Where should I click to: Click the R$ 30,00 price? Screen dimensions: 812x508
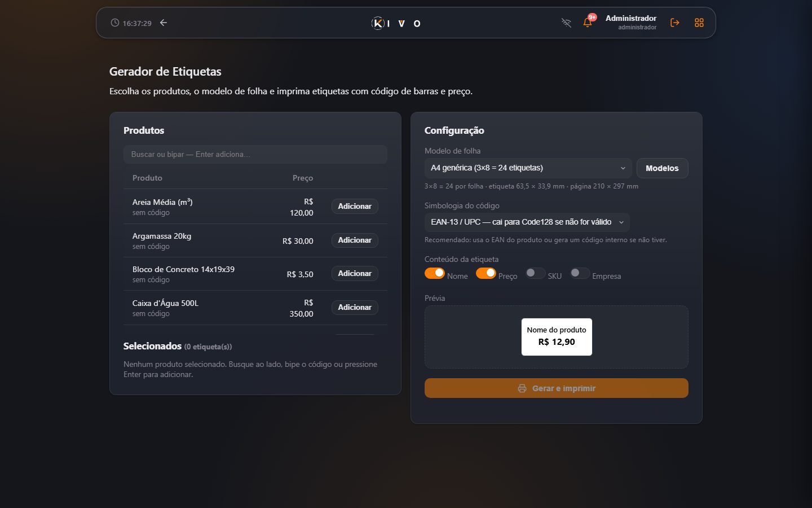[x=298, y=241]
